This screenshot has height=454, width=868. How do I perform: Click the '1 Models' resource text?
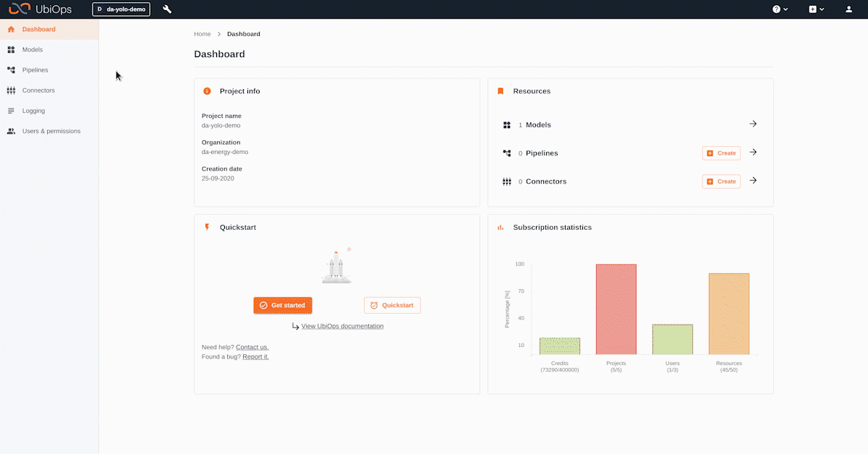click(535, 125)
